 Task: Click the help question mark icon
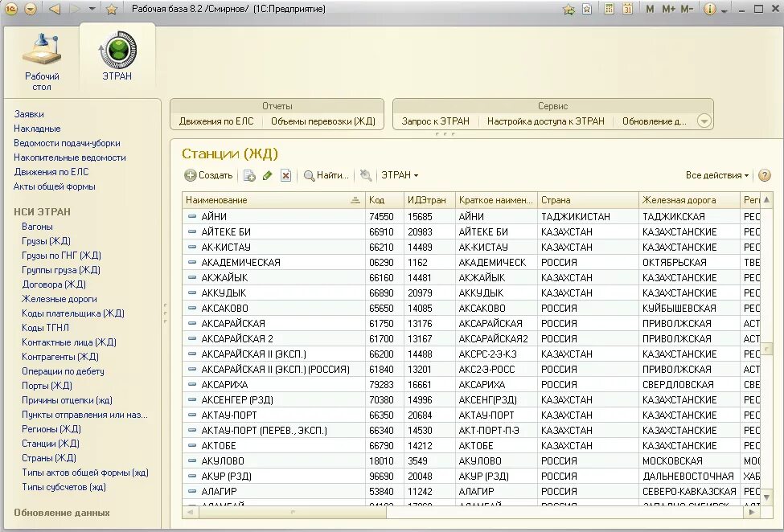click(765, 175)
